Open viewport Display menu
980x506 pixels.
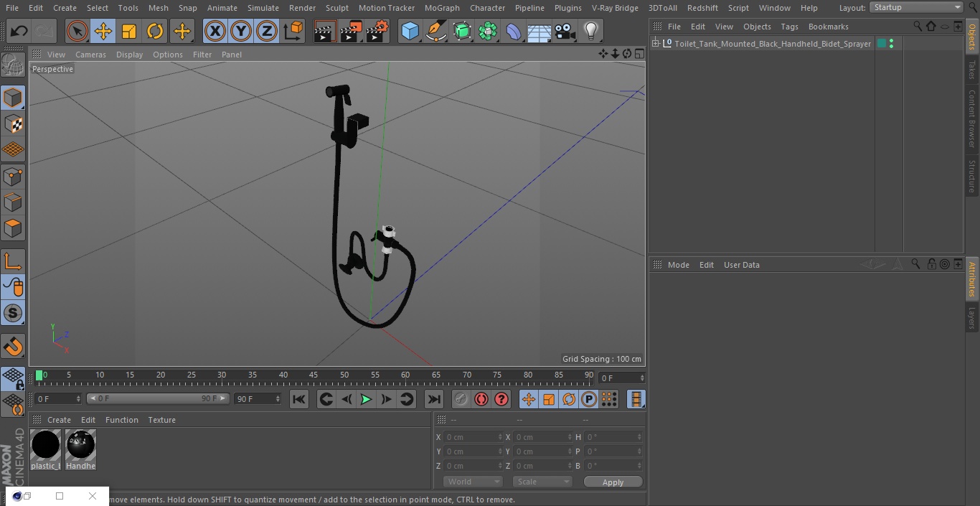(x=129, y=55)
